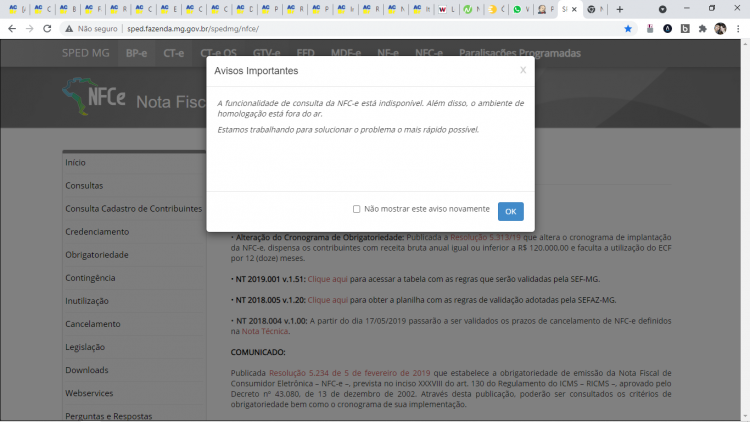This screenshot has height=422, width=750.
Task: Tick 'Não mostrar este aviso novamente' checkbox
Action: click(x=356, y=209)
